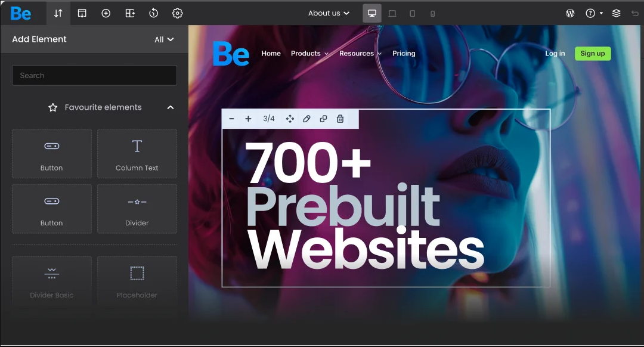
Task: Click the circled plus add icon in toolbar
Action: tap(106, 13)
